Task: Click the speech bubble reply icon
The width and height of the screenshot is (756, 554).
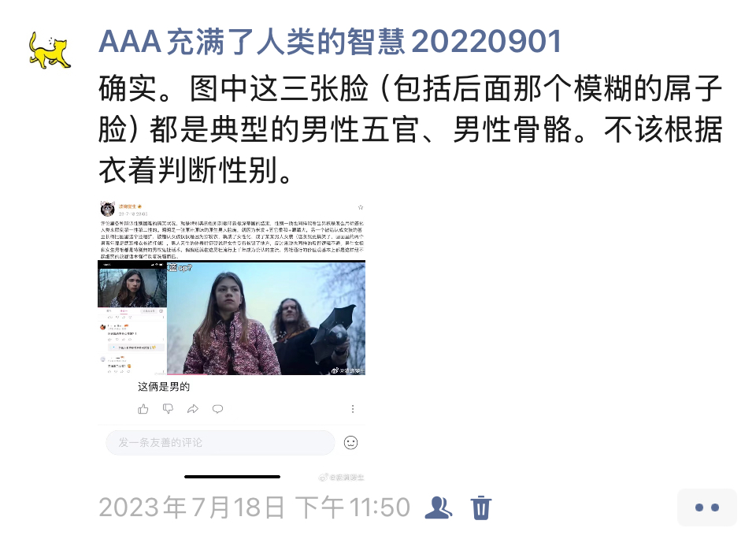Action: point(218,409)
